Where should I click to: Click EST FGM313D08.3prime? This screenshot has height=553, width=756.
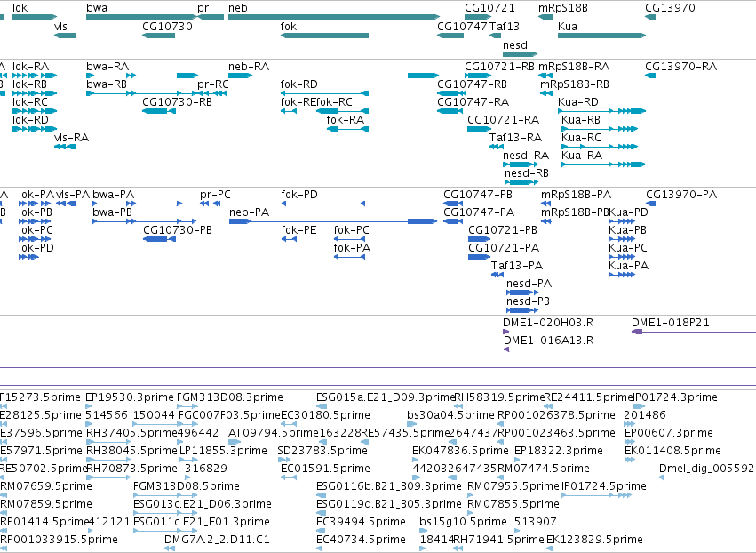[x=230, y=397]
